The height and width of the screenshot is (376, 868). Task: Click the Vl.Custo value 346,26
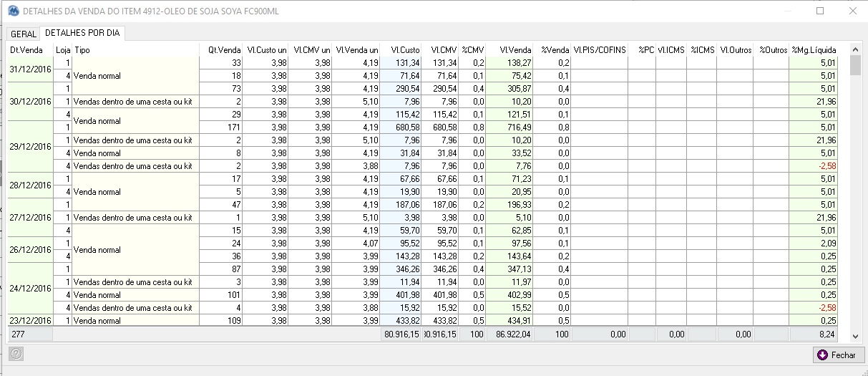(401, 269)
